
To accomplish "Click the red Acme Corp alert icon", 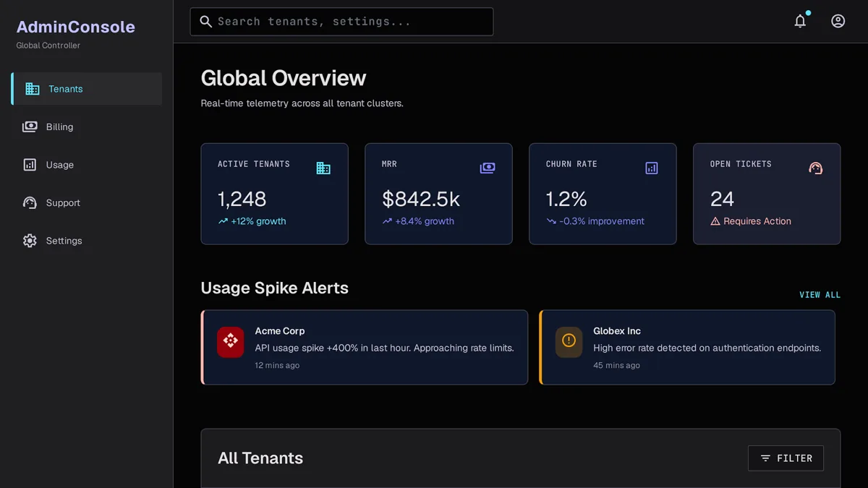I will click(x=231, y=342).
